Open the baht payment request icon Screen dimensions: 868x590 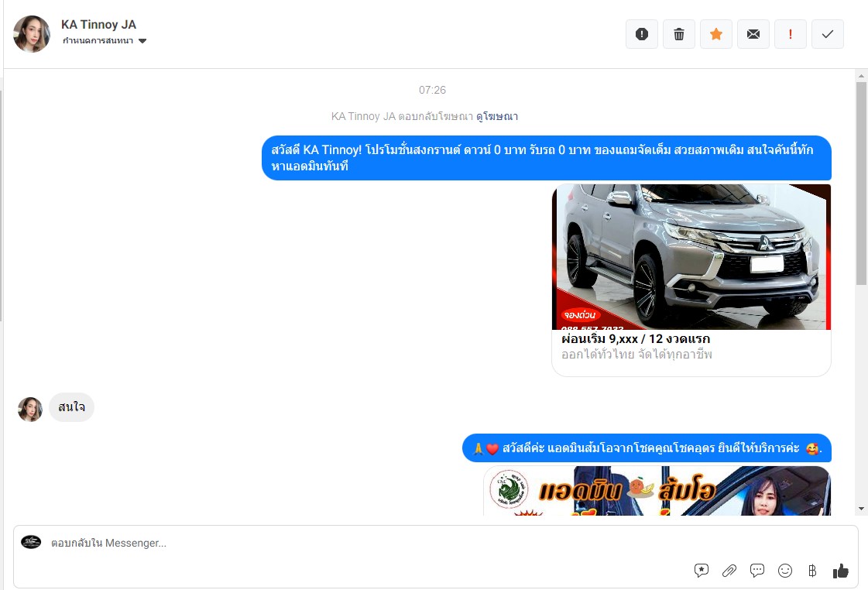coord(812,571)
